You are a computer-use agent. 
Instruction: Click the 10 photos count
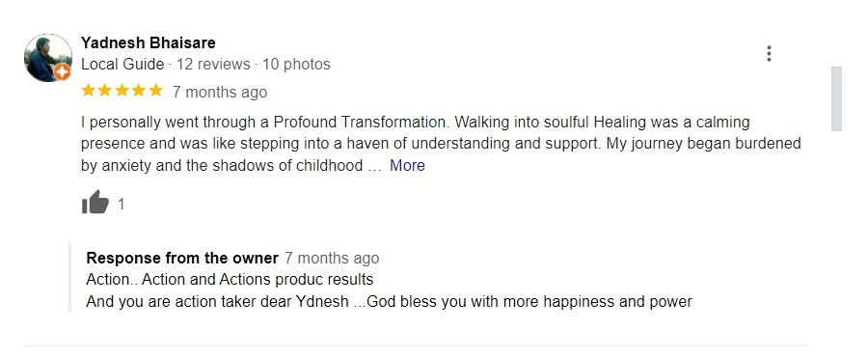[296, 65]
